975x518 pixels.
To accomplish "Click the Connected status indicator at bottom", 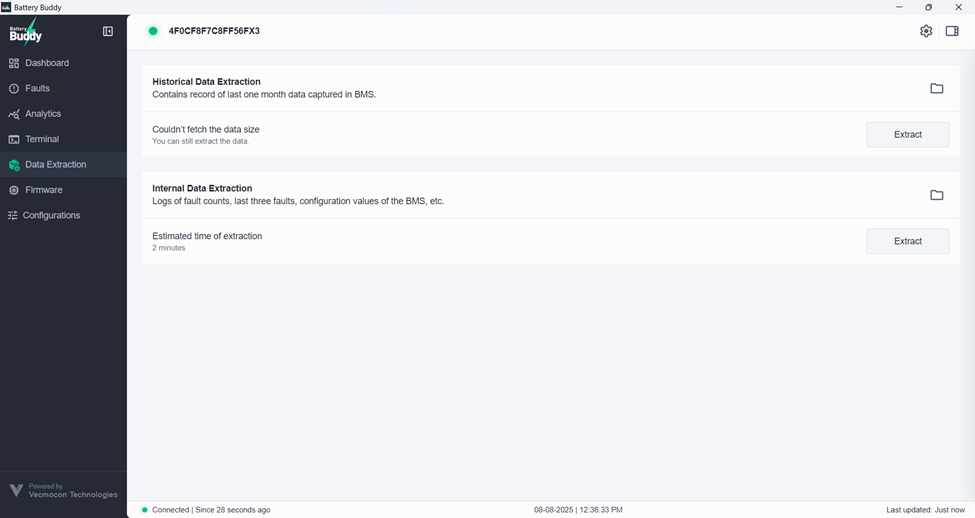I will 205,510.
